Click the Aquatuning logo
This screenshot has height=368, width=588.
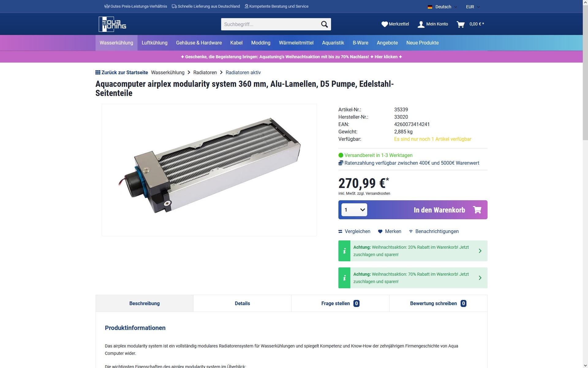coord(112,24)
